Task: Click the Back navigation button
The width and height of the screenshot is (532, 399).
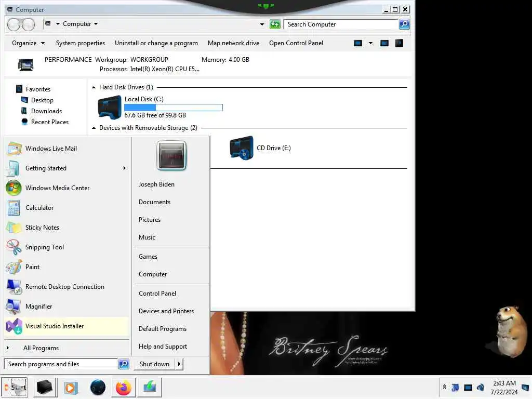Action: point(14,24)
